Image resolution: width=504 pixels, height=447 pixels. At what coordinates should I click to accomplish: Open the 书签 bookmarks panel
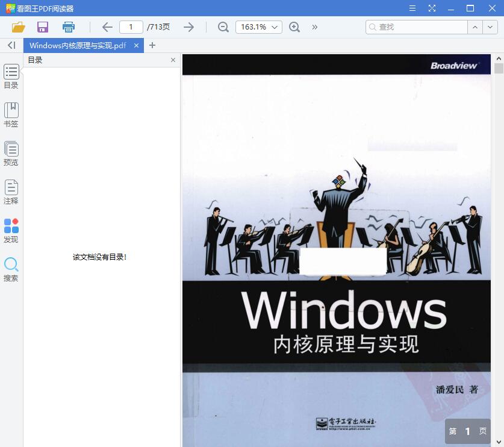(x=11, y=115)
